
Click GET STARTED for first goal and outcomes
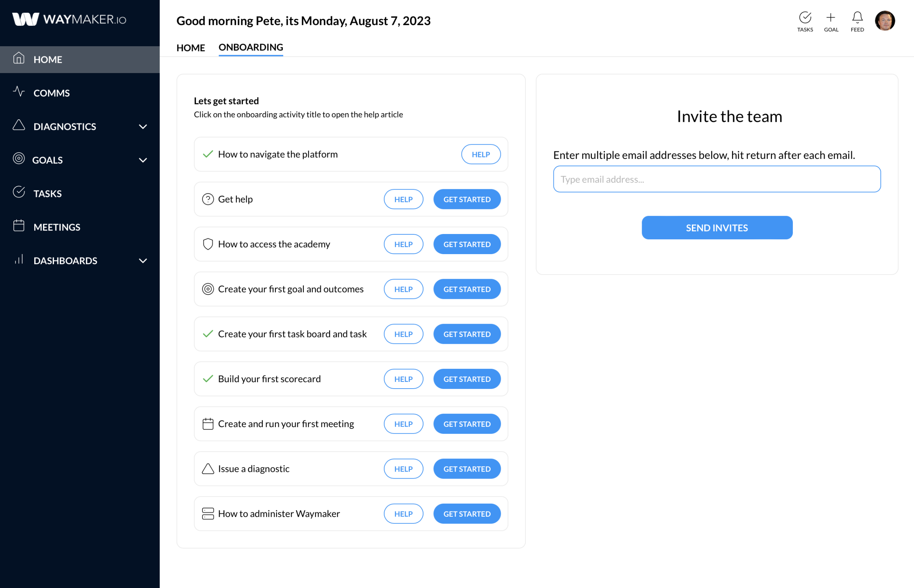(467, 289)
